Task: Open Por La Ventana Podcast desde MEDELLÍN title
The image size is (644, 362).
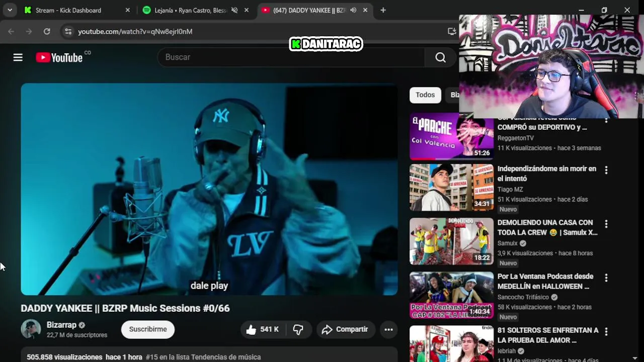Action: tap(545, 281)
